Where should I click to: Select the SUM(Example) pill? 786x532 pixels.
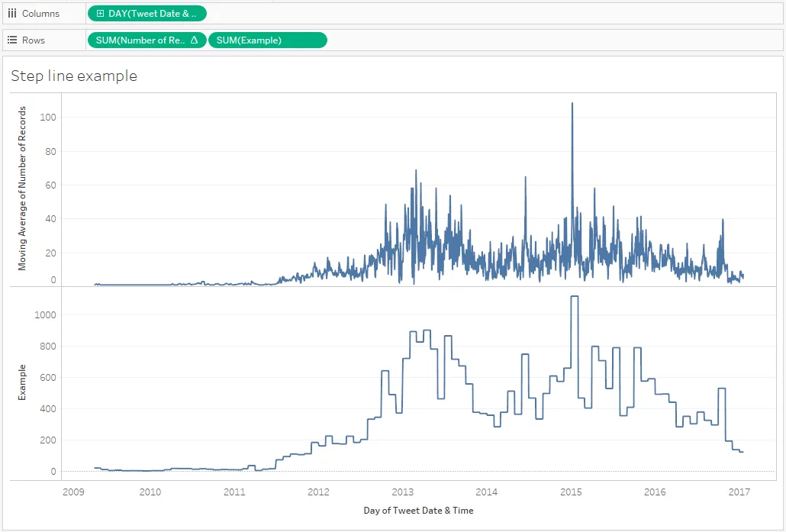click(268, 40)
